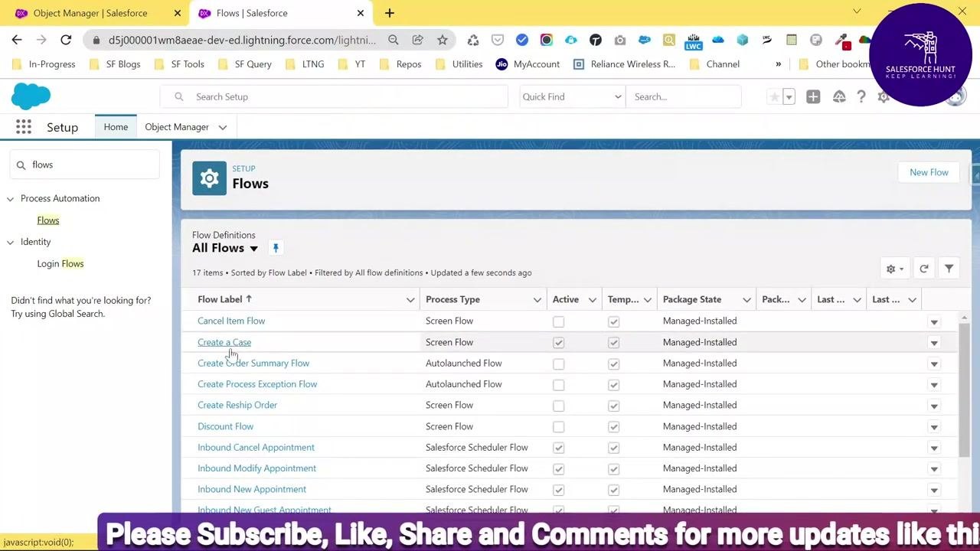Open Quick Find dropdown

(571, 96)
